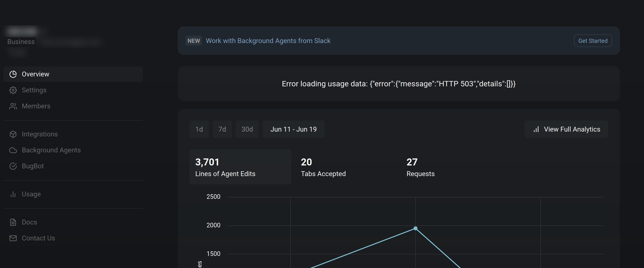Image resolution: width=644 pixels, height=268 pixels.
Task: Click the View Full Analytics button
Action: 566,129
